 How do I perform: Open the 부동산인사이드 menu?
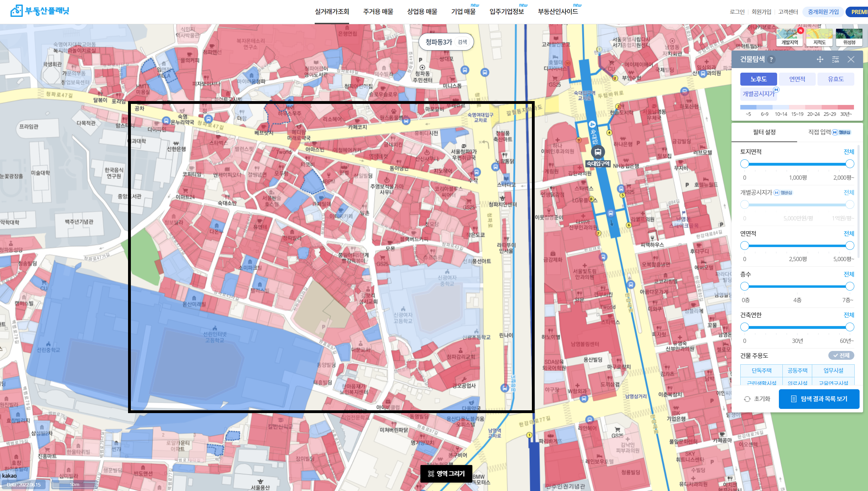tap(558, 12)
